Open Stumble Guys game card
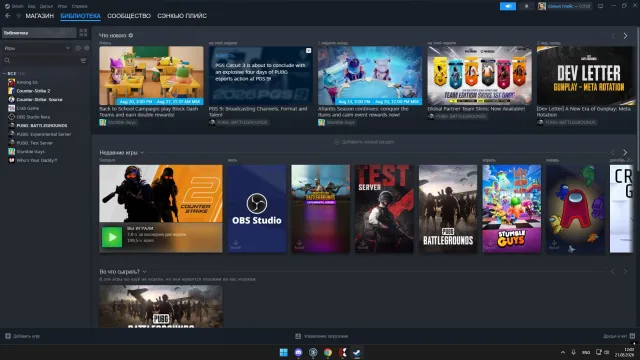The height and width of the screenshot is (360, 640). point(511,209)
